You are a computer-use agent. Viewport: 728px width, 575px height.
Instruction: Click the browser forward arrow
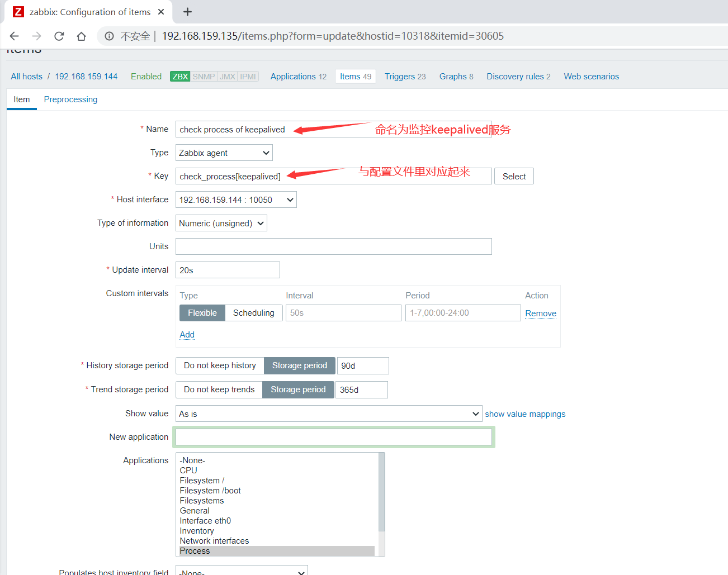pos(37,36)
